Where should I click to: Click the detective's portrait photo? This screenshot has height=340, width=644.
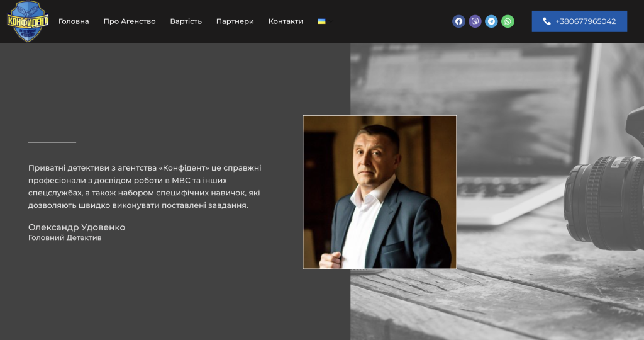(x=379, y=192)
